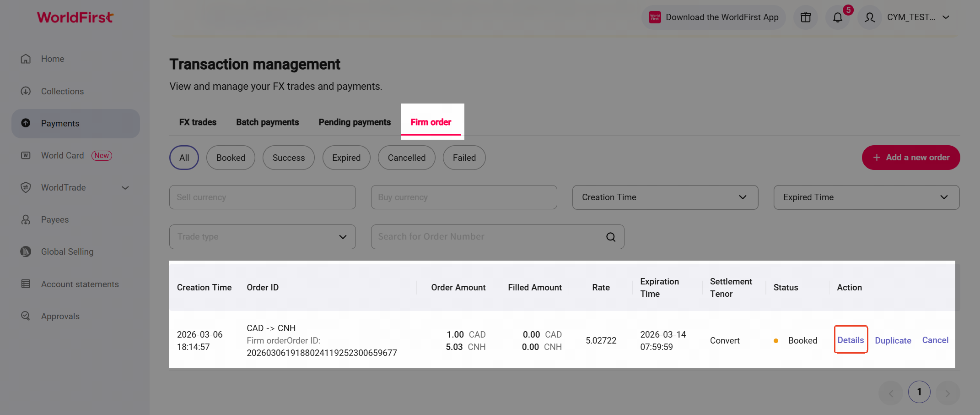Select the Booked status filter

point(231,158)
